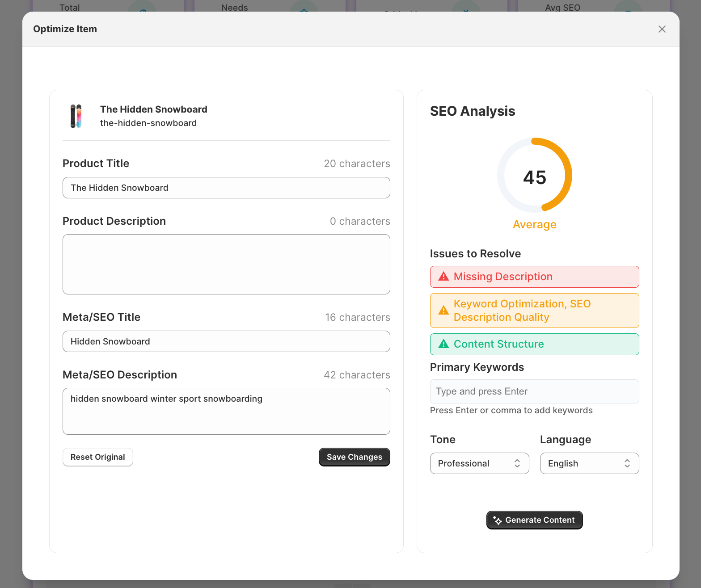Focus the Meta/SEO Title field

pos(226,341)
